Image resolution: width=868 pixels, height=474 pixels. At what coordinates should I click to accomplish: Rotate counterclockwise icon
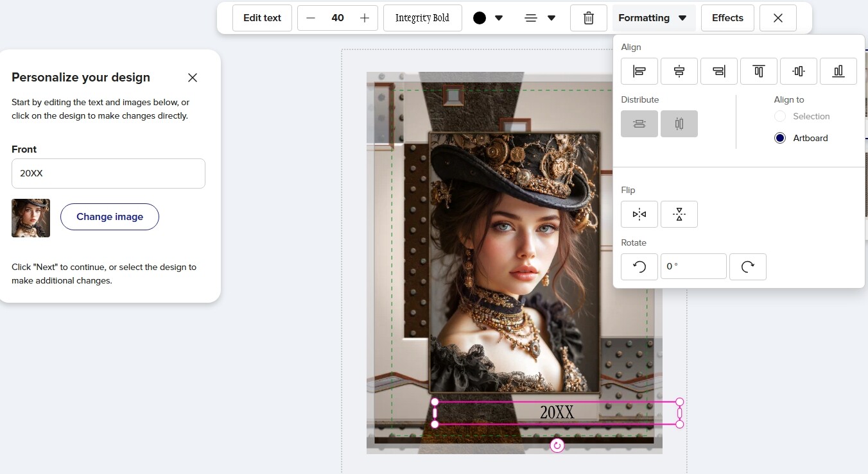639,267
